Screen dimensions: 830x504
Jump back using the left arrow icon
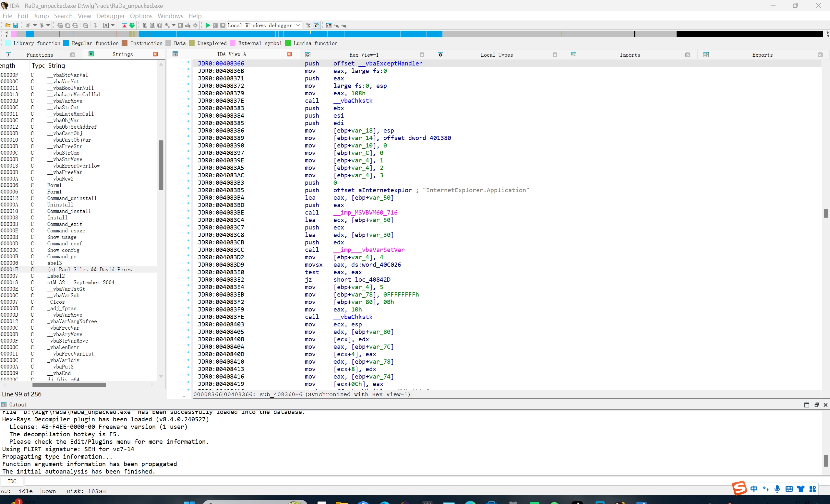pos(28,25)
